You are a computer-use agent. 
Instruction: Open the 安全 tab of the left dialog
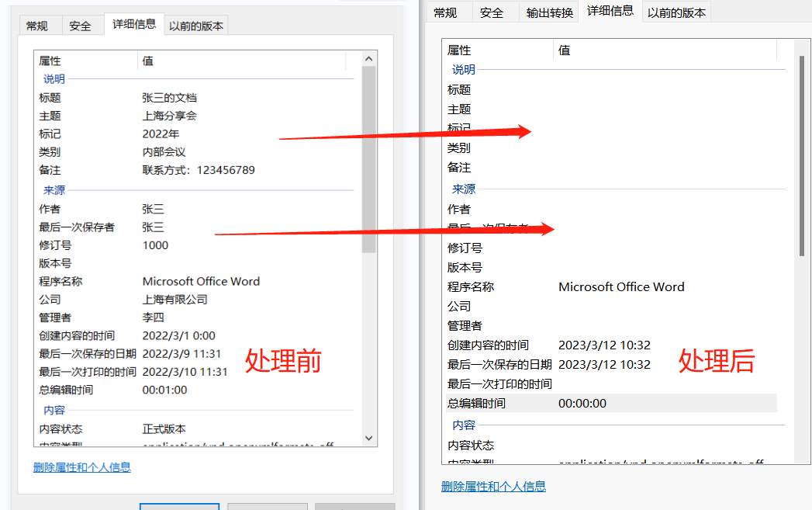tap(81, 25)
